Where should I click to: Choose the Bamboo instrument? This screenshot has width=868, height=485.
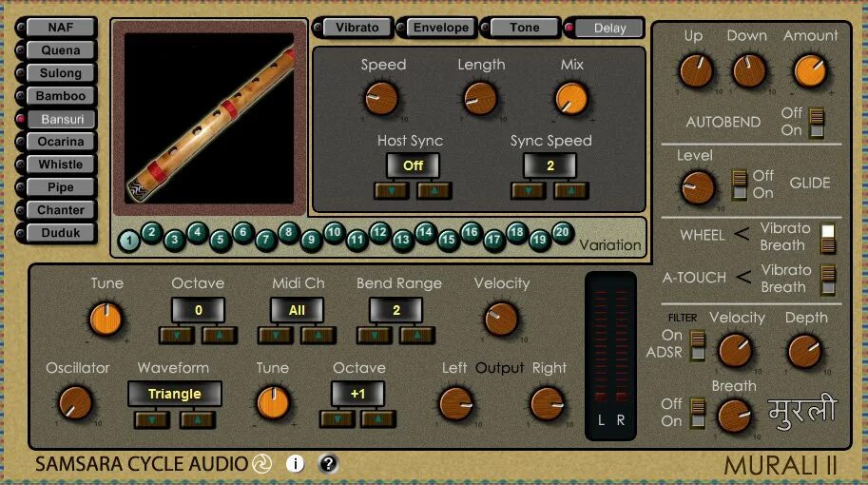[61, 96]
